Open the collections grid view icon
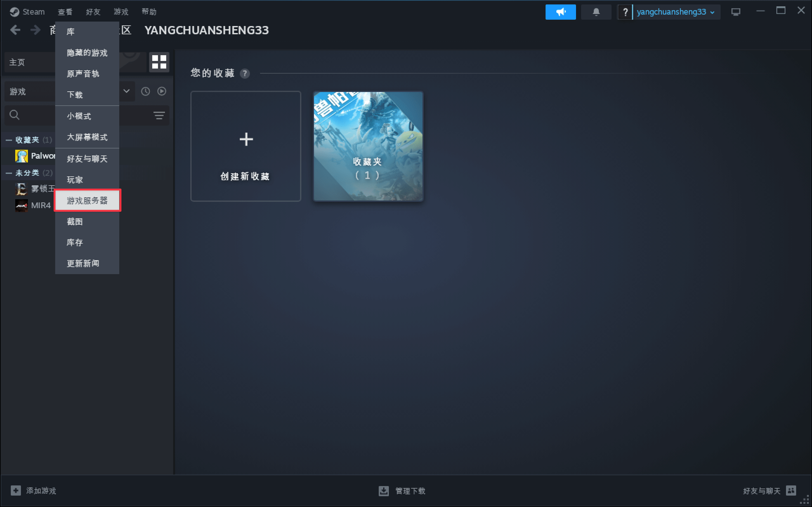This screenshot has width=812, height=507. click(x=159, y=62)
